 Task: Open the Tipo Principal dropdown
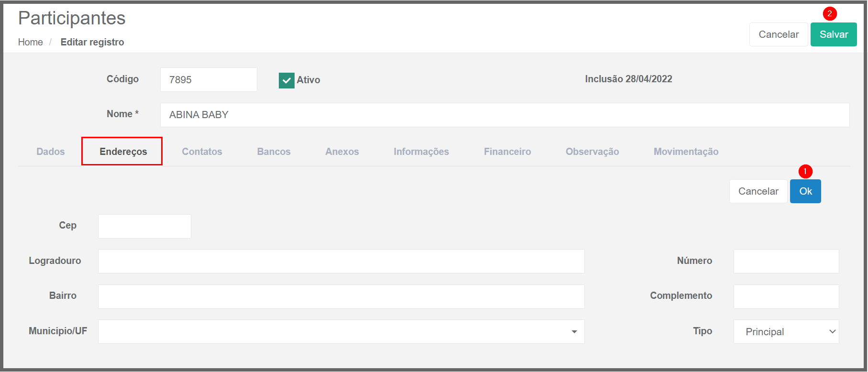(786, 331)
